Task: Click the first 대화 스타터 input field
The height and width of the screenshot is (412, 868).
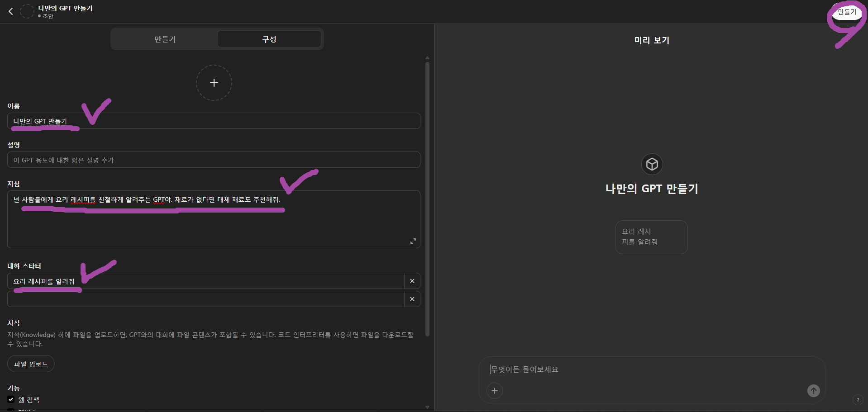Action: (206, 281)
